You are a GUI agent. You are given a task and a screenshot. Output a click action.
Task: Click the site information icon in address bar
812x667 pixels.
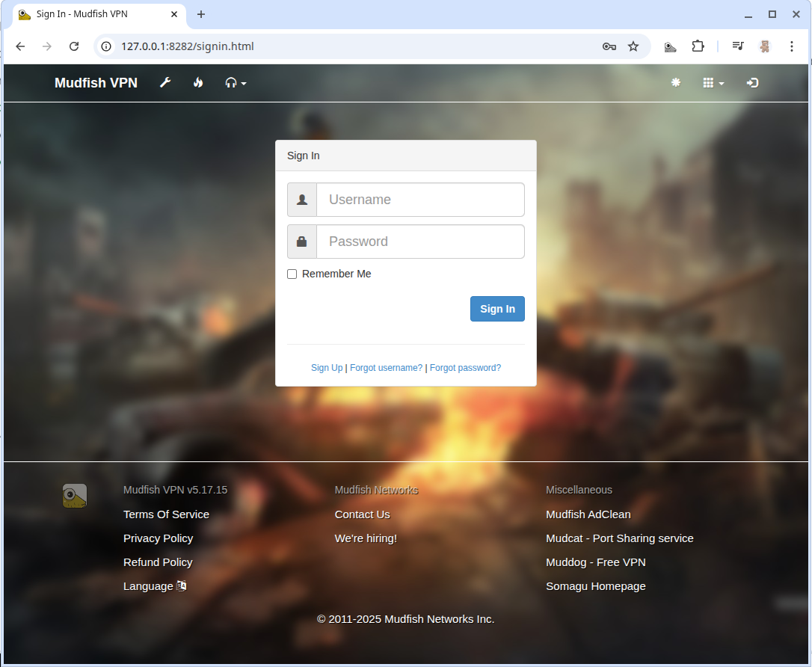pos(106,46)
